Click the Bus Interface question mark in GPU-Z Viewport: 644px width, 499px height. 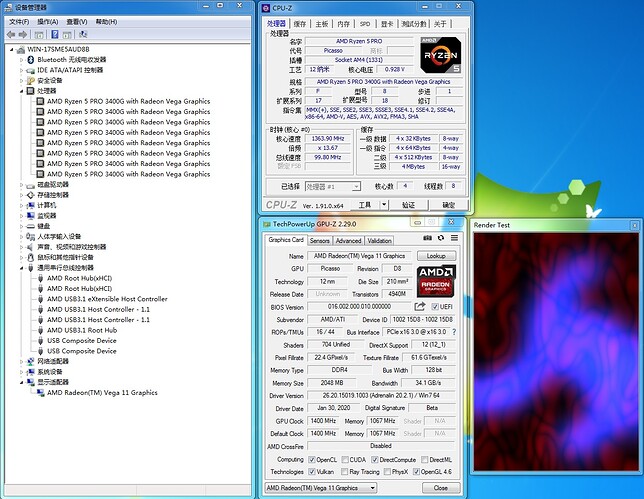tap(454, 332)
